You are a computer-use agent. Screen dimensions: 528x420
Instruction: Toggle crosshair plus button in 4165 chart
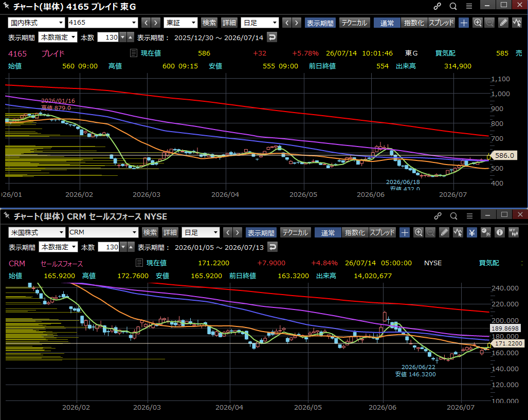pyautogui.click(x=464, y=23)
